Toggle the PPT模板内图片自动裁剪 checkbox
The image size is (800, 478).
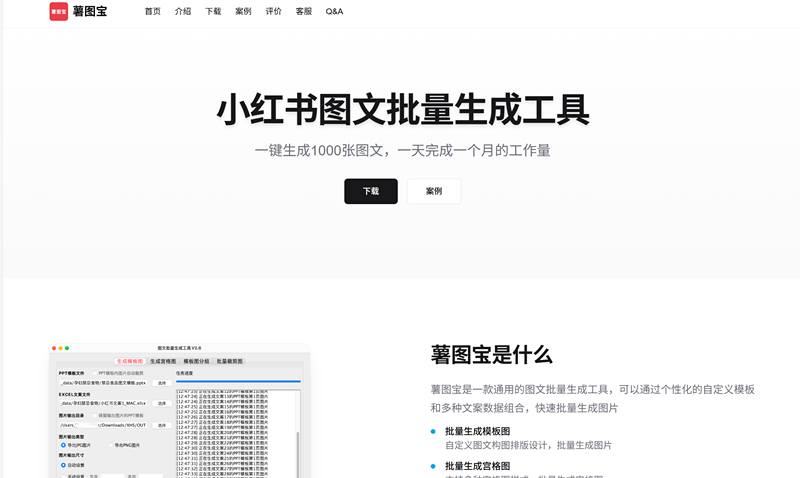(94, 373)
